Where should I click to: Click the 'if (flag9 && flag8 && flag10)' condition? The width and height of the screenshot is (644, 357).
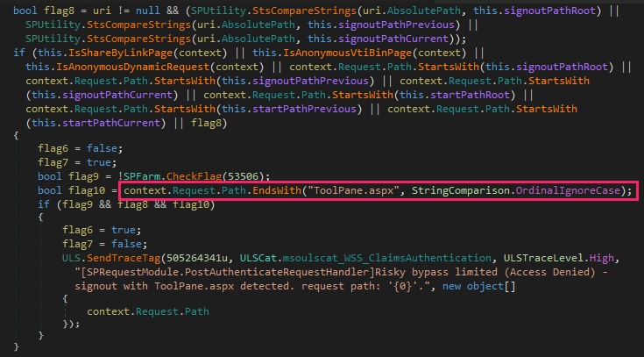126,205
